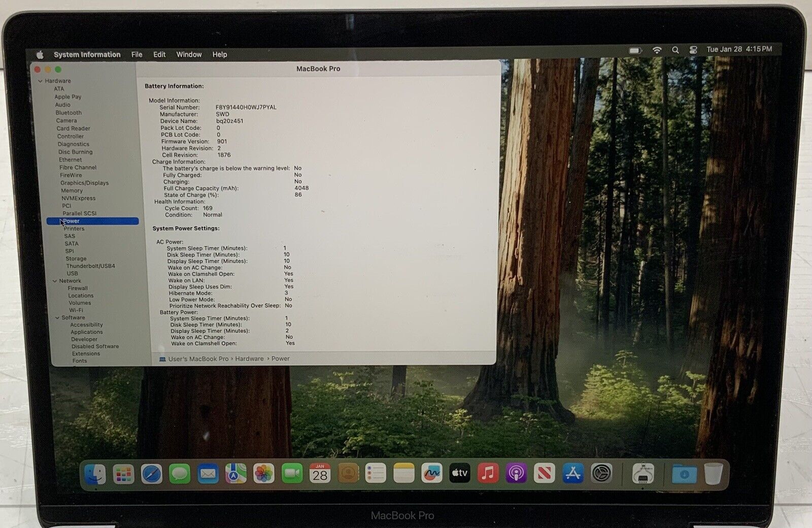Open the File menu

click(137, 54)
